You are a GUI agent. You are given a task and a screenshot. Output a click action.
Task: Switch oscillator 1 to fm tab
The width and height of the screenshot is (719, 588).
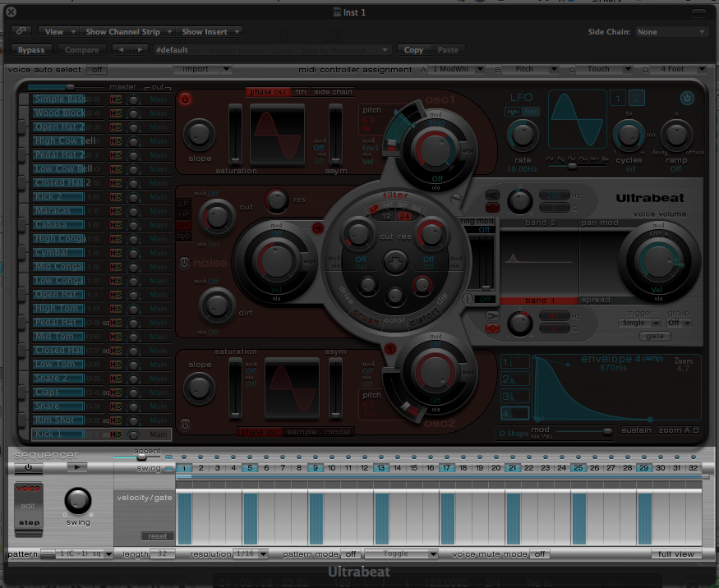(301, 93)
